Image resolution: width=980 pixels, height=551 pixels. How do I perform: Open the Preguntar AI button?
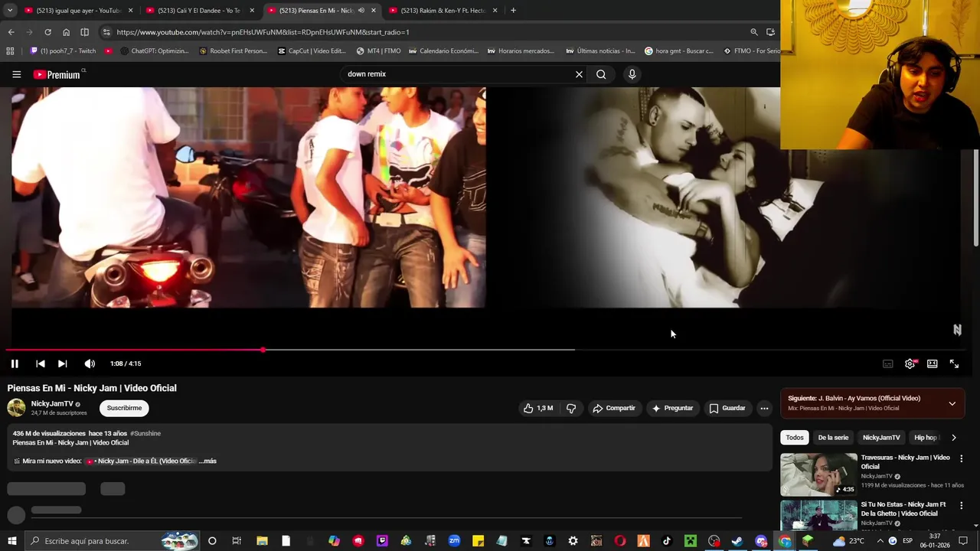tap(672, 408)
